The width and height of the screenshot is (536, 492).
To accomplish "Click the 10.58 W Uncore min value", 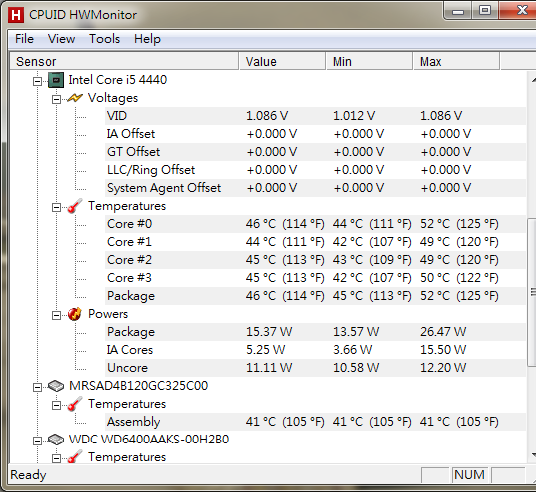I will (x=356, y=368).
